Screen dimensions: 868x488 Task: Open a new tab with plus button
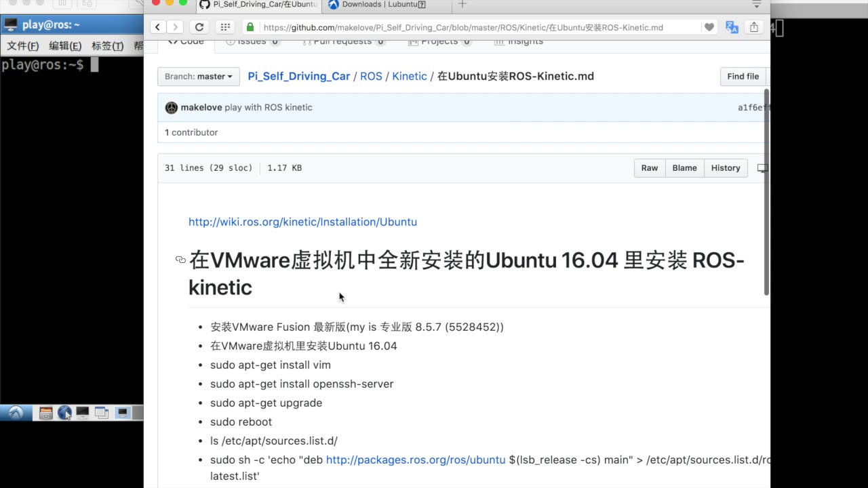pos(462,4)
